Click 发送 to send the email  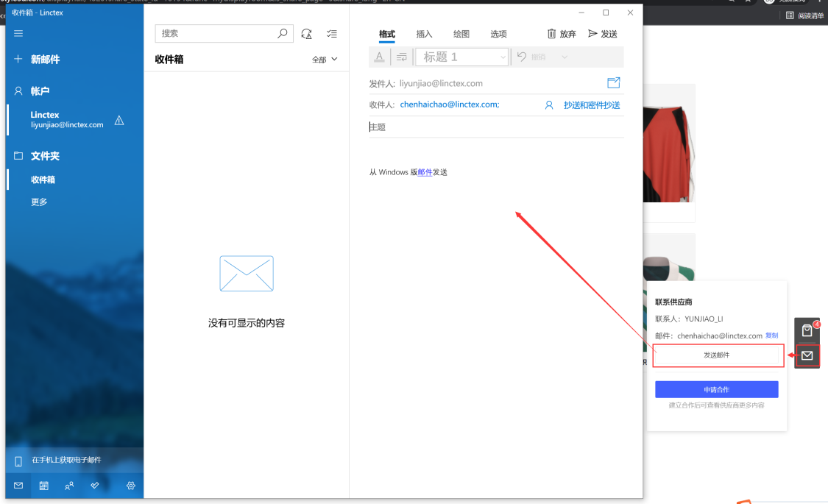603,34
